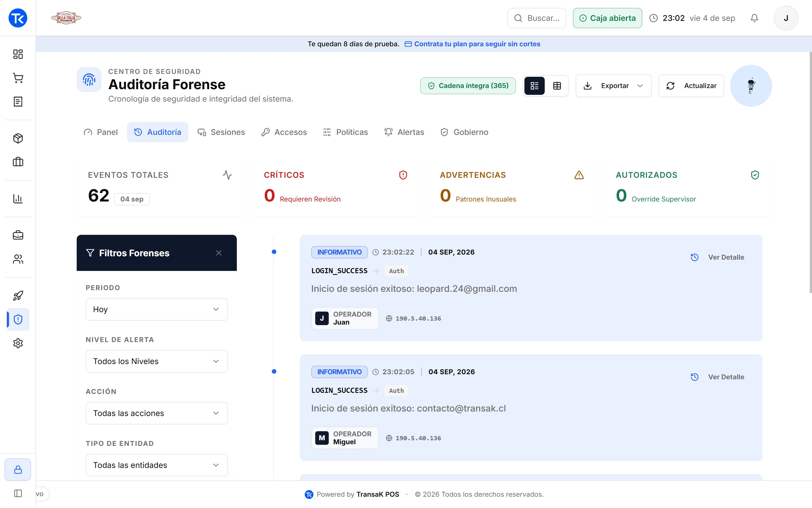This screenshot has width=812, height=508.
Task: Click the Powered by TransaK POS footer
Action: tap(352, 494)
